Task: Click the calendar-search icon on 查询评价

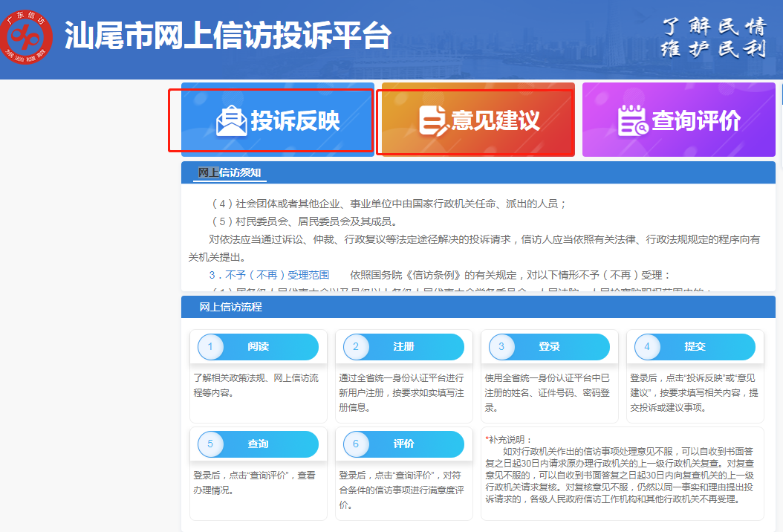Action: (x=632, y=121)
